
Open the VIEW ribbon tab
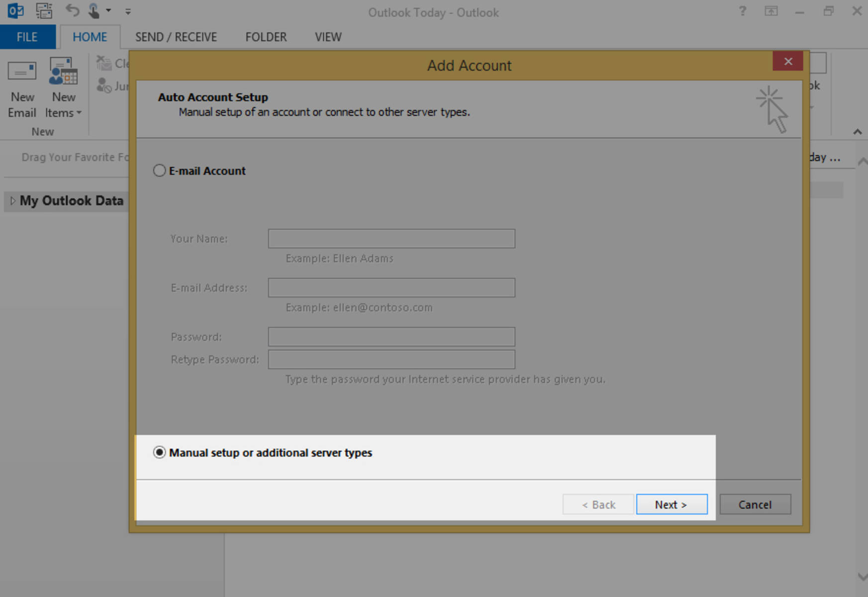click(x=328, y=37)
